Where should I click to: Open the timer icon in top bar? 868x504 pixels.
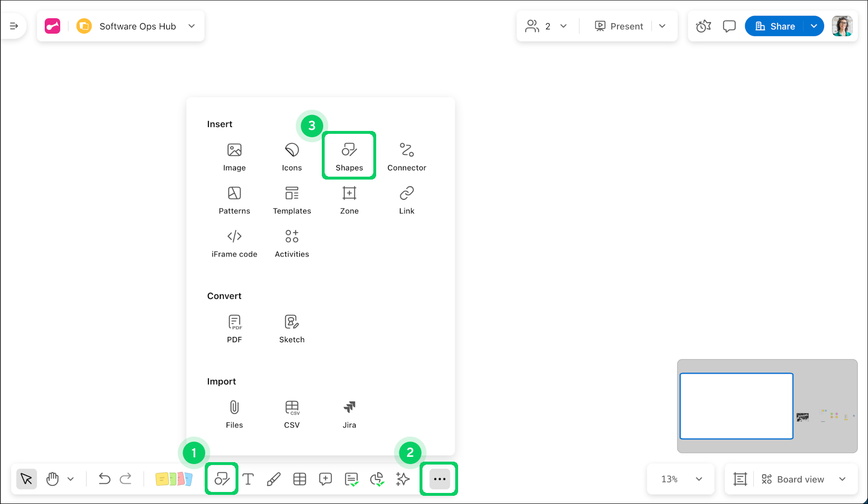coord(703,26)
